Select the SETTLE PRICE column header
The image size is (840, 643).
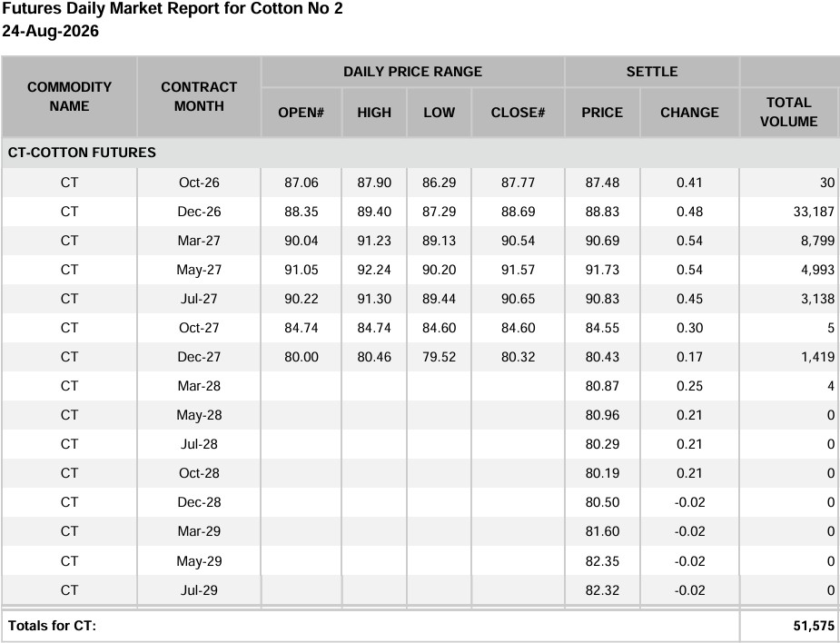pyautogui.click(x=602, y=113)
